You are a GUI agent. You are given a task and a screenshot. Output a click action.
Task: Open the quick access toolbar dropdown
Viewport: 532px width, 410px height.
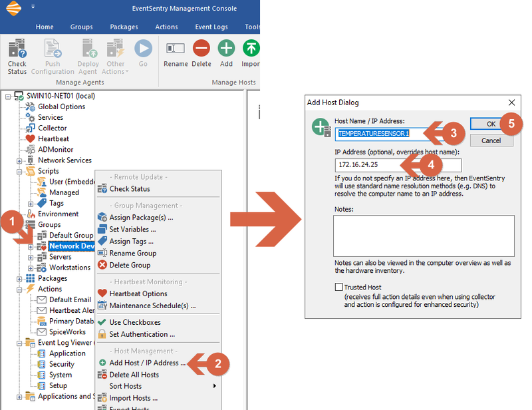pyautogui.click(x=33, y=6)
